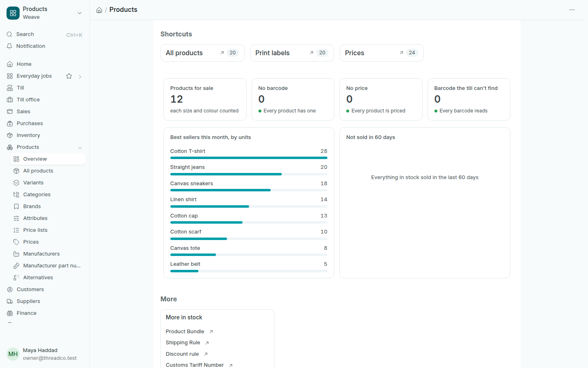Click the Cotton T-shirt sales bar
588x368 pixels.
pyautogui.click(x=249, y=158)
